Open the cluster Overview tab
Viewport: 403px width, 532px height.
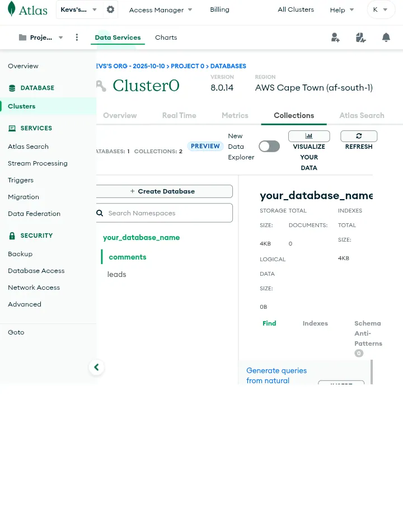120,115
